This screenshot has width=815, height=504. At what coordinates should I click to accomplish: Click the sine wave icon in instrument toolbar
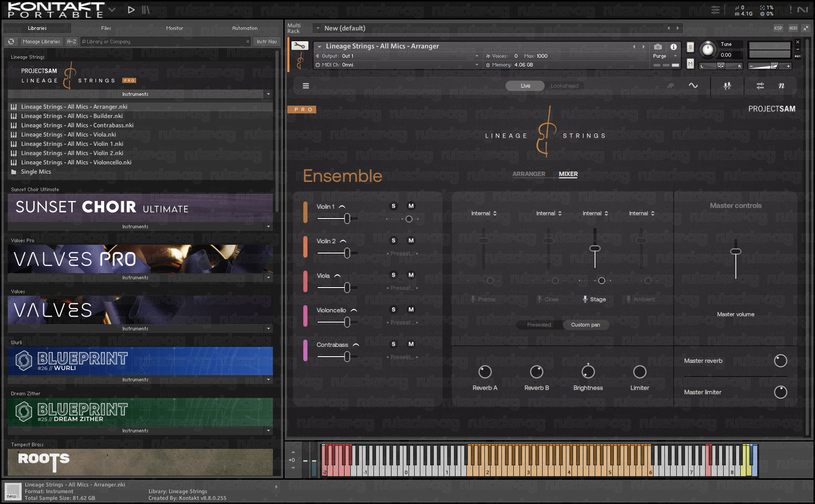[x=693, y=86]
